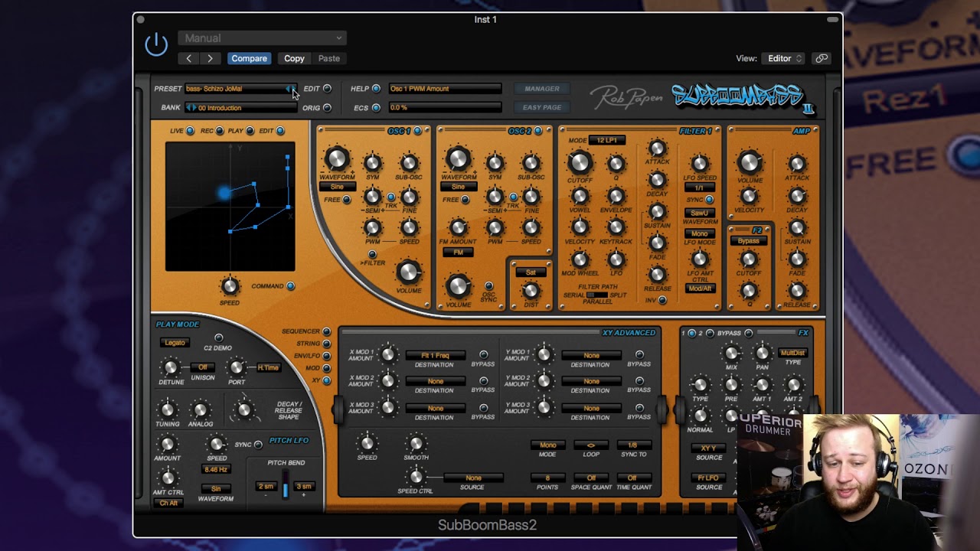
Task: Go to the previous preset with the left arrow
Action: (189, 58)
